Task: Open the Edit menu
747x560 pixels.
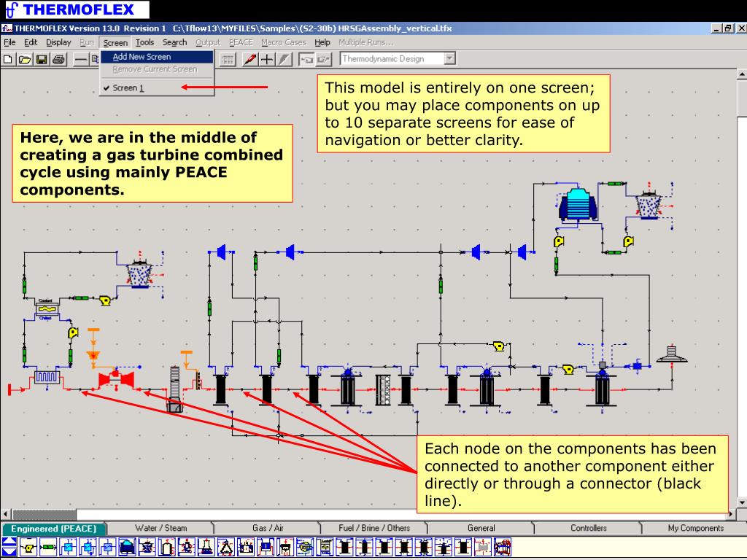Action: click(x=31, y=42)
